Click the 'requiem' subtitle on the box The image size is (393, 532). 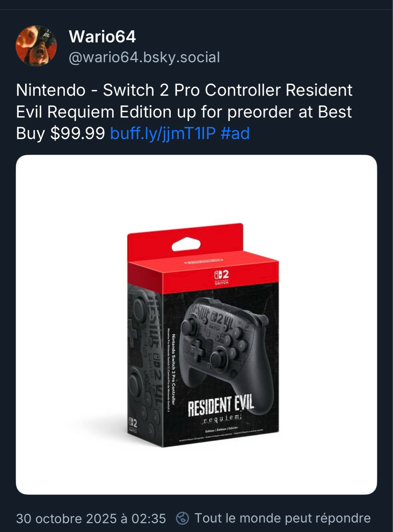221,419
